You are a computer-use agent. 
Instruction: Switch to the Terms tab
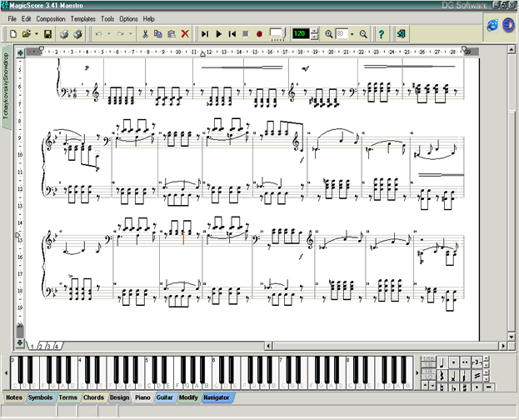tap(67, 397)
